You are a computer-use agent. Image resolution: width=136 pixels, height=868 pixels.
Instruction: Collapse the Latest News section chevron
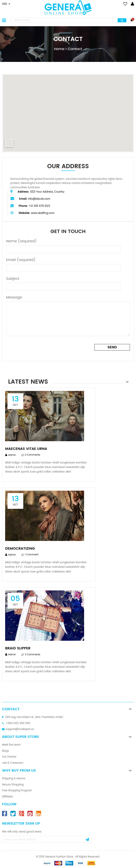(x=127, y=382)
